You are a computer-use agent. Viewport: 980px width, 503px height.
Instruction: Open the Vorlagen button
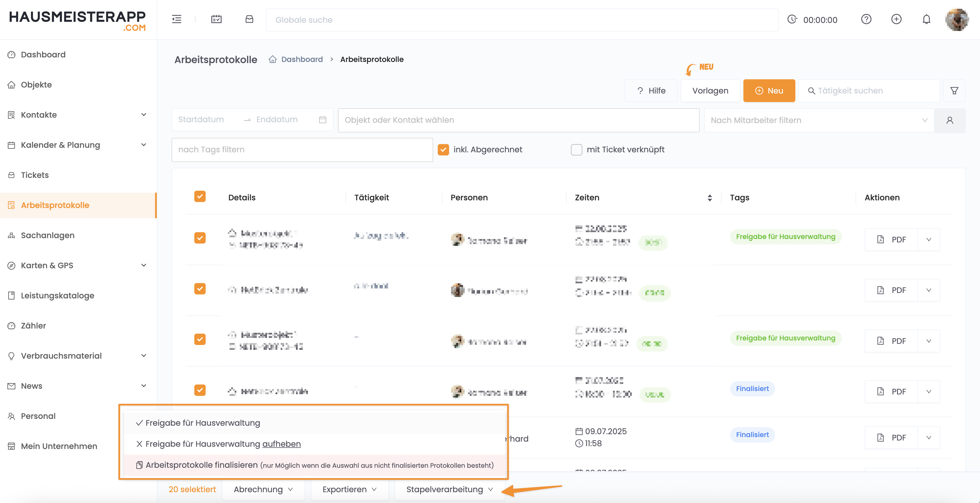coord(710,91)
